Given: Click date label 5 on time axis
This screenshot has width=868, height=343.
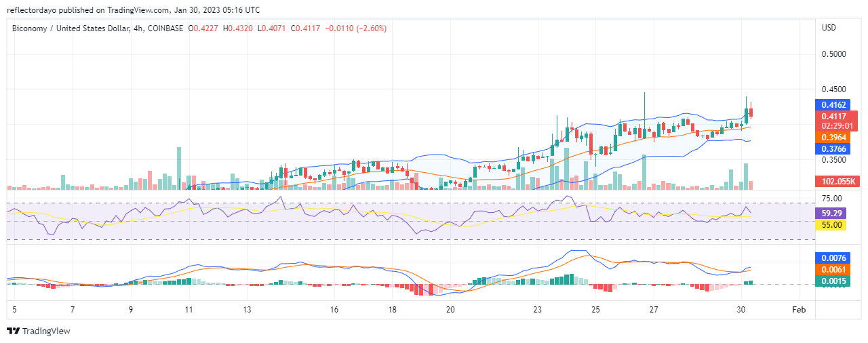Looking at the screenshot, I should click(14, 308).
